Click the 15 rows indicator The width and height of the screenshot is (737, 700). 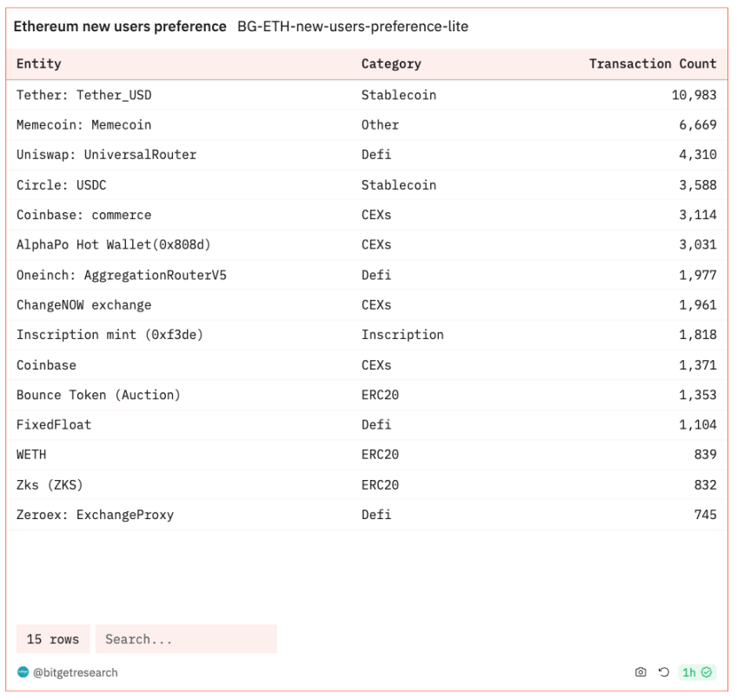pos(53,639)
